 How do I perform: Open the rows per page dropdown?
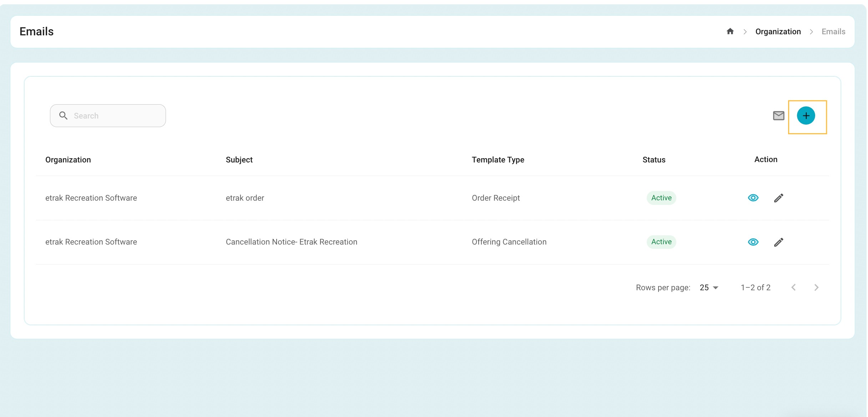[709, 287]
